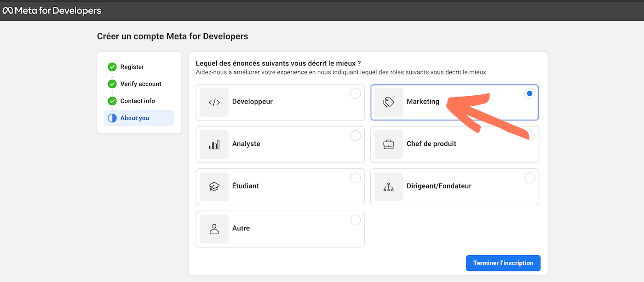
Task: Click the Développeur label text
Action: tap(252, 102)
